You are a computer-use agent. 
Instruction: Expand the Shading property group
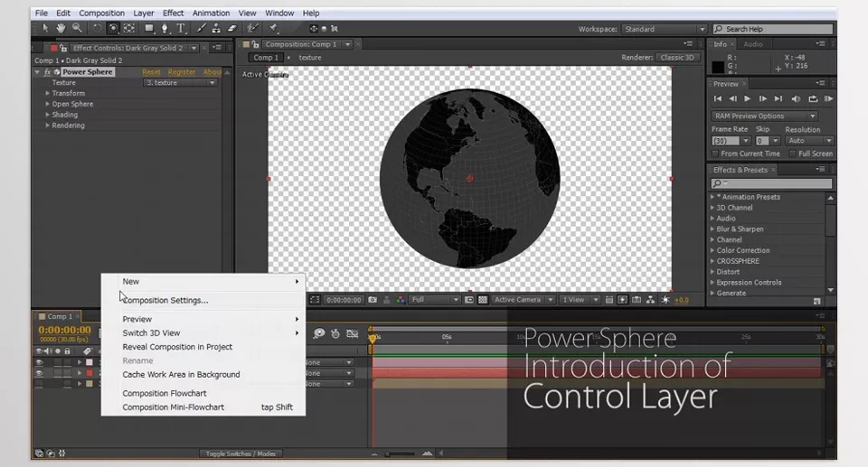point(48,115)
